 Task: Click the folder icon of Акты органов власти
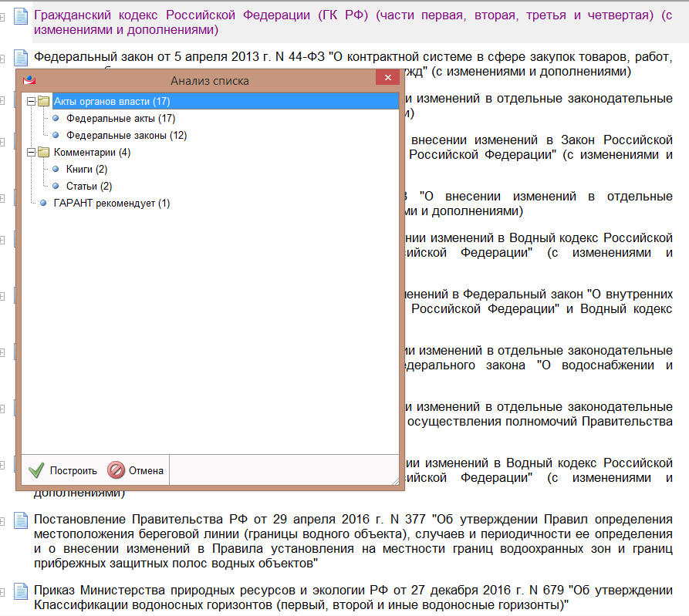[x=43, y=102]
